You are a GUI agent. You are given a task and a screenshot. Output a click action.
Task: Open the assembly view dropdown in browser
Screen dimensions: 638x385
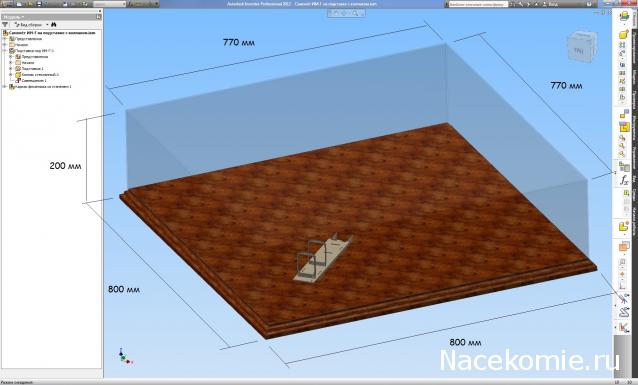click(32, 25)
